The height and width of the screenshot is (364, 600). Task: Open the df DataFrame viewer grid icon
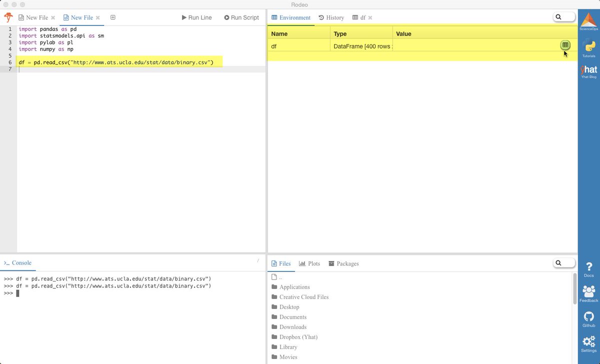click(x=565, y=45)
